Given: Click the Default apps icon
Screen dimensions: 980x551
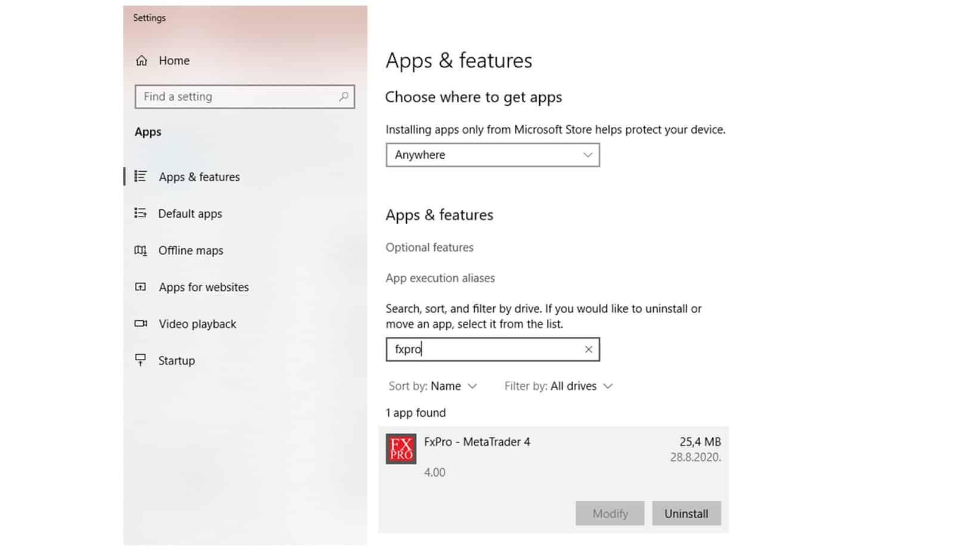Looking at the screenshot, I should pyautogui.click(x=141, y=213).
